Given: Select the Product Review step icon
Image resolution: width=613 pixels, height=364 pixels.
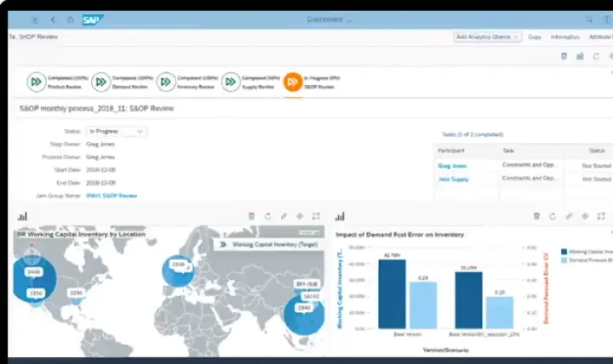Looking at the screenshot, I should tap(37, 82).
